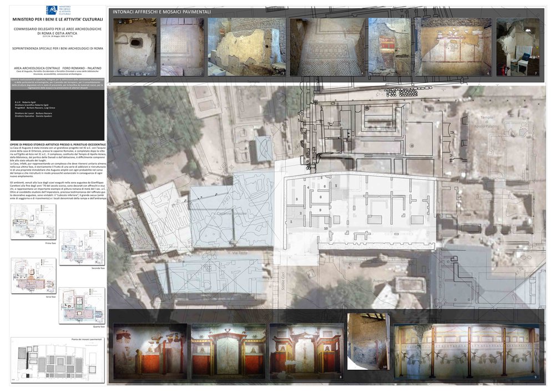The height and width of the screenshot is (392, 555).
Task: Open top-row mosaic floor photo numbered 2
Action: click(x=182, y=47)
